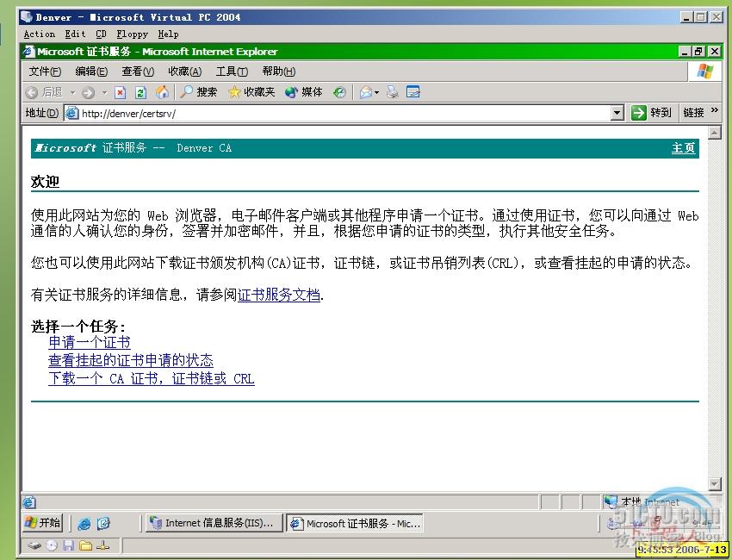This screenshot has height=560, width=732.
Task: Click the 选择一个任务: label text
Action: (78, 326)
